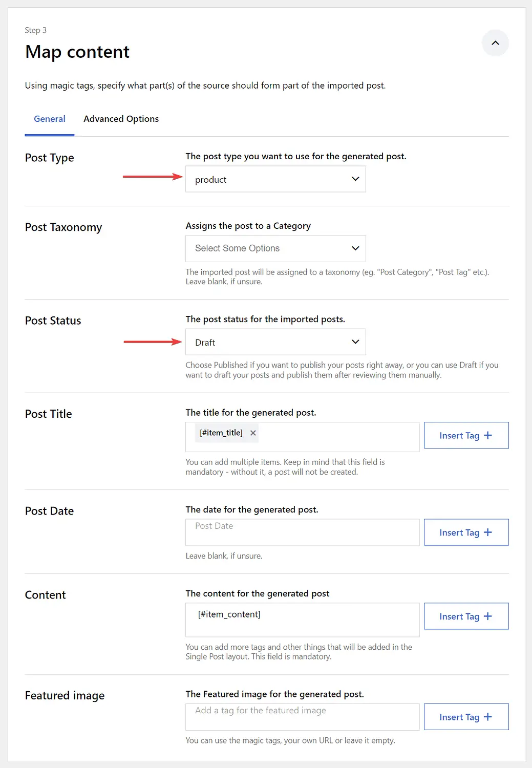Focus the featured image tag input field
The width and height of the screenshot is (532, 768).
[302, 717]
